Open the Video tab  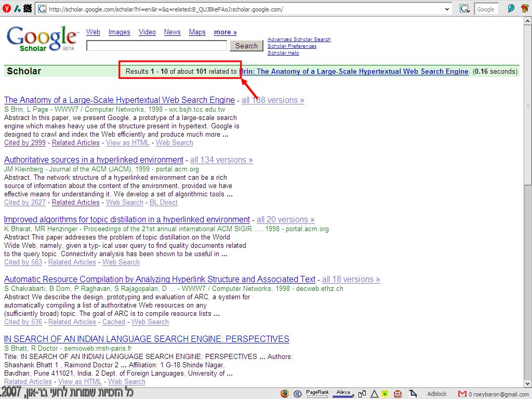pyautogui.click(x=147, y=32)
